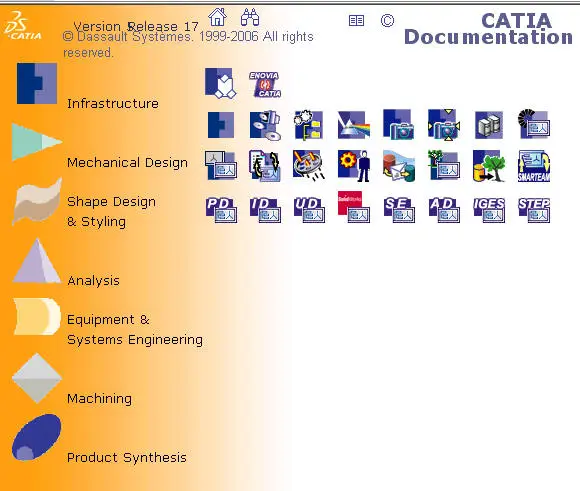Open the PD interface icon
580x491 pixels.
221,210
